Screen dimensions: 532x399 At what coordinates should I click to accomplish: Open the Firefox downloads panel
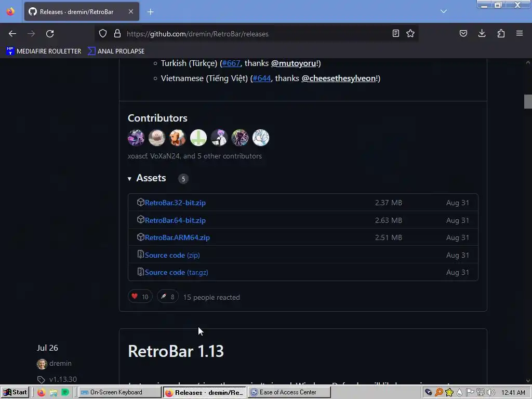click(482, 33)
